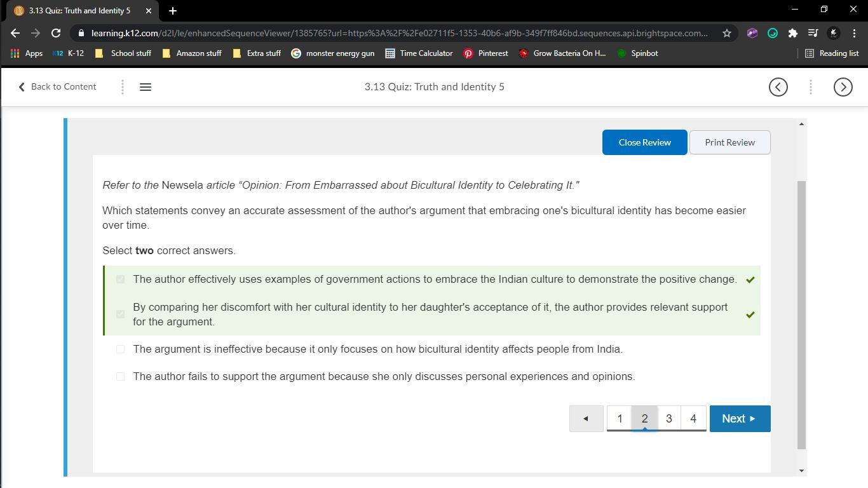Open the Time Calculator bookmark
868x488 pixels.
[x=419, y=53]
